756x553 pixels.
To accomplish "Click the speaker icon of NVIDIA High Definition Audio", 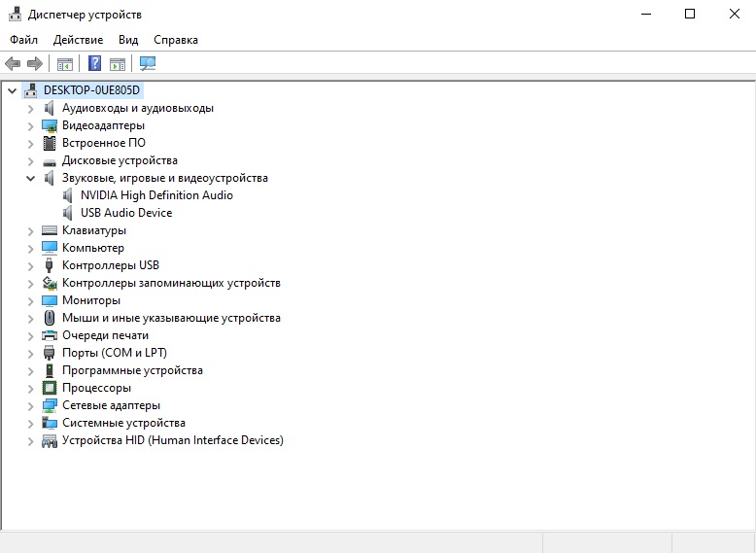I will click(68, 195).
